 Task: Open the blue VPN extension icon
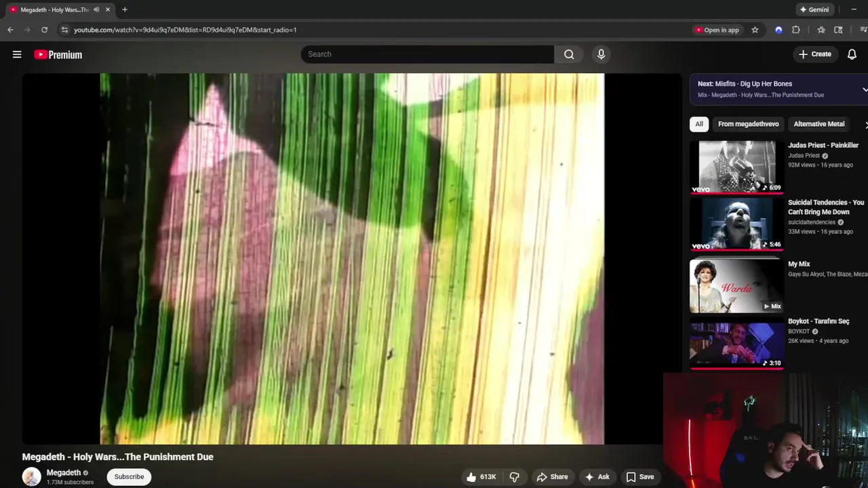(778, 30)
